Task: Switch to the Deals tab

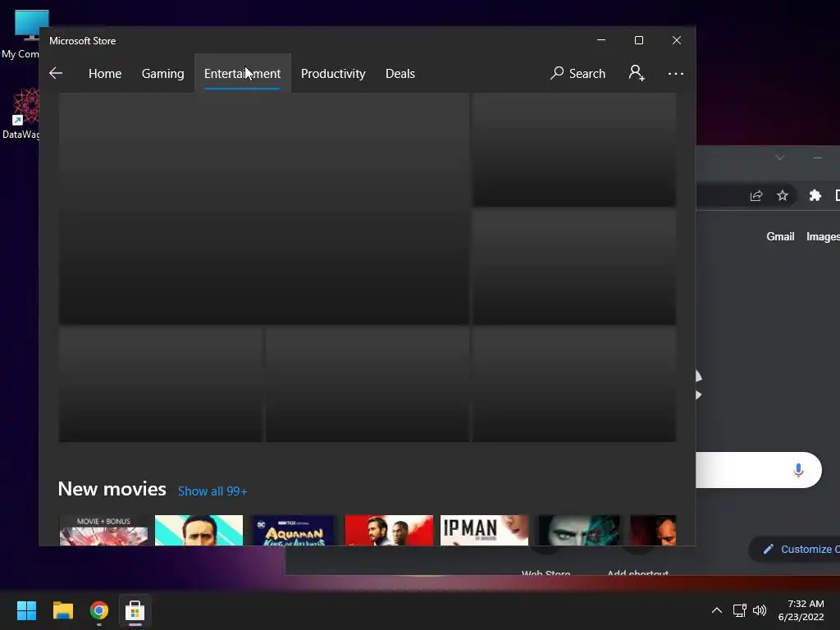Action: pos(400,73)
